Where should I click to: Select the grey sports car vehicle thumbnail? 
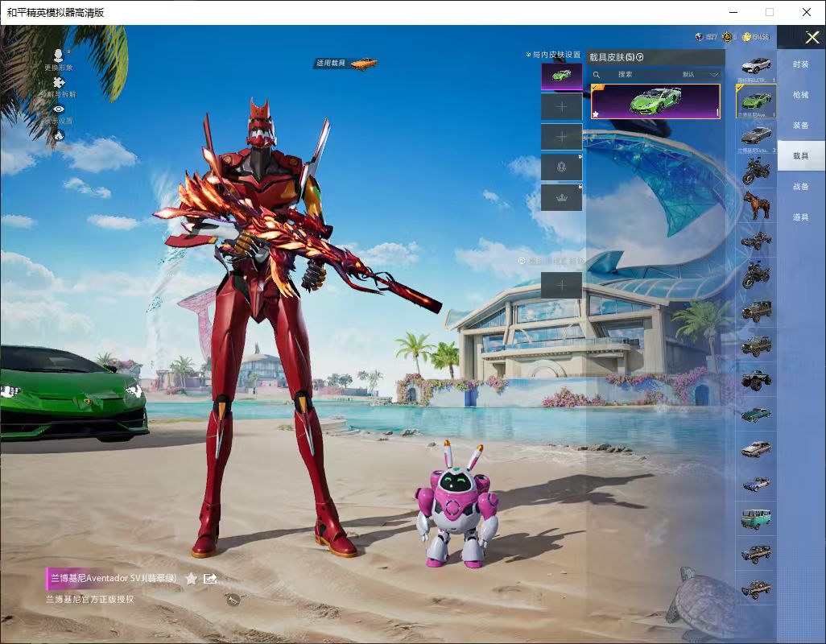point(757,136)
